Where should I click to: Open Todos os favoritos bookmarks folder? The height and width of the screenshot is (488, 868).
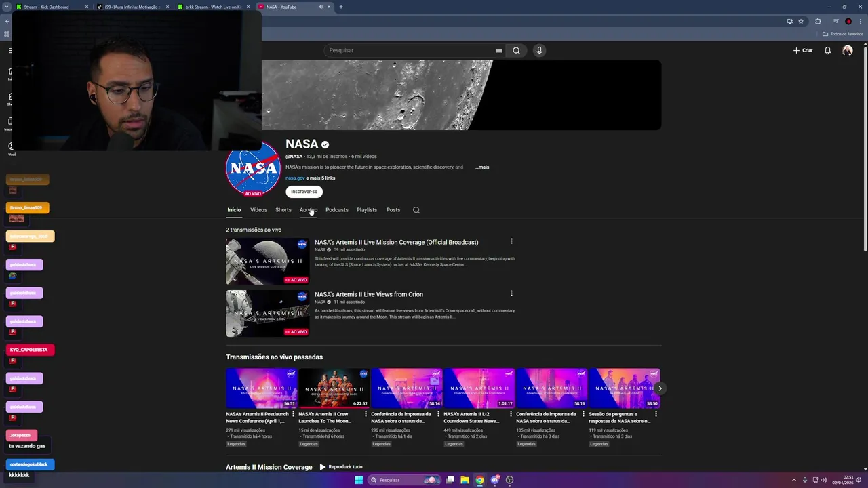coord(843,34)
